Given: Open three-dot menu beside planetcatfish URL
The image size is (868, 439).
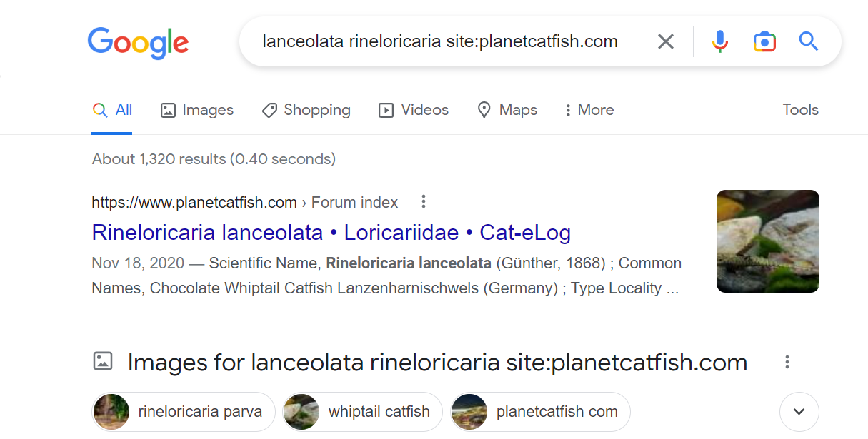Looking at the screenshot, I should (x=424, y=202).
